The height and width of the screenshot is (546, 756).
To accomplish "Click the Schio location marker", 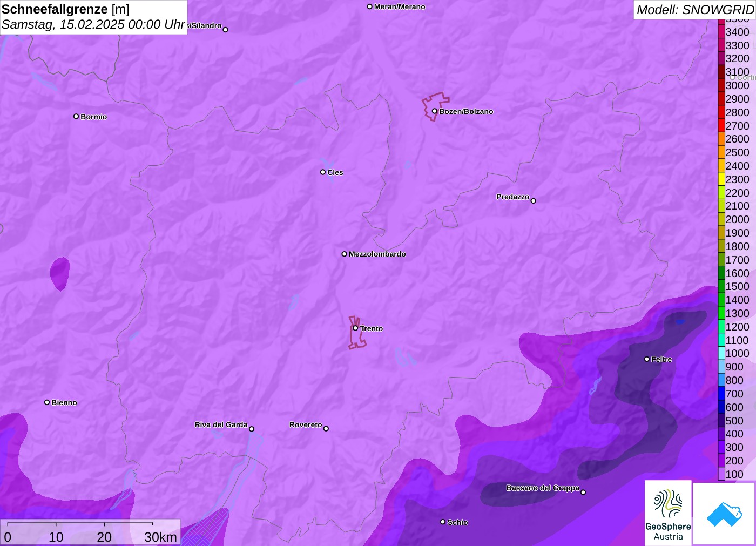I will point(443,522).
